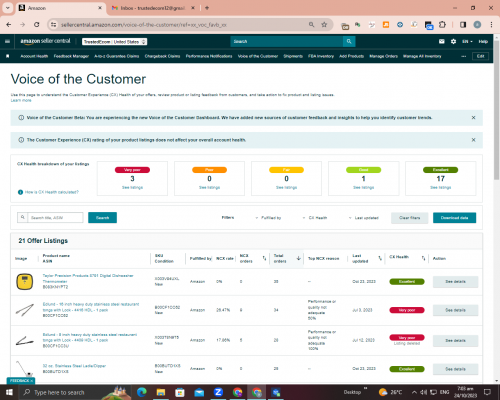Click the info icon beside CX Health calculated
The image size is (500, 400).
[x=20, y=192]
